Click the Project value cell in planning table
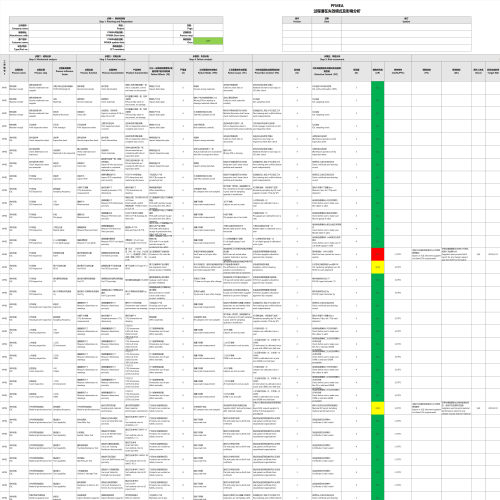Image resolution: width=500 pixels, height=500 pixels. pyautogui.click(x=149, y=27)
